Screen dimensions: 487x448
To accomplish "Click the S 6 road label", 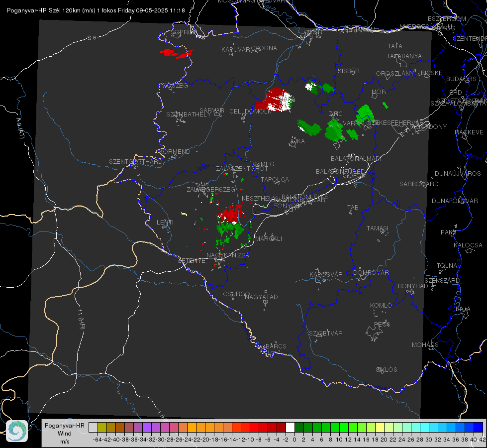I will click(92, 38).
